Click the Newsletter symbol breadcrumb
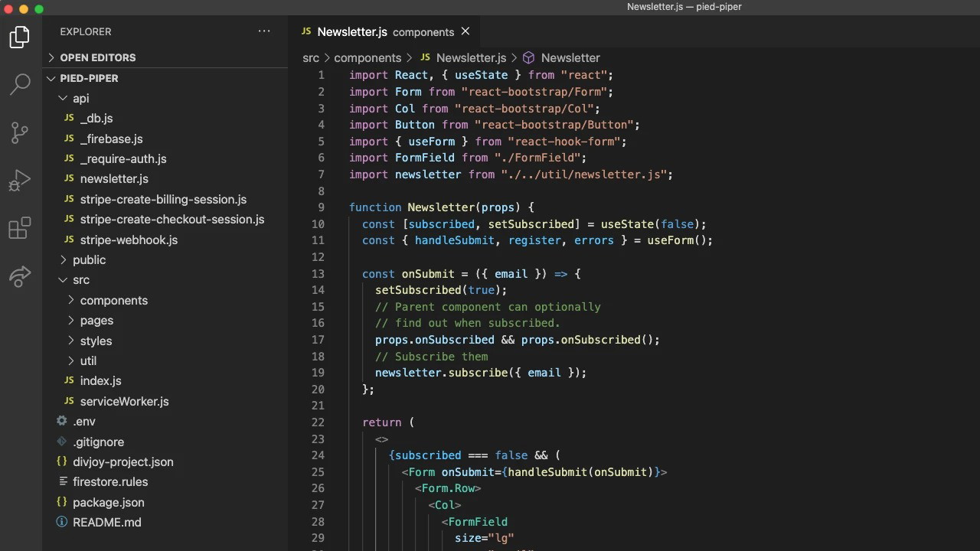This screenshot has width=980, height=551. point(570,58)
